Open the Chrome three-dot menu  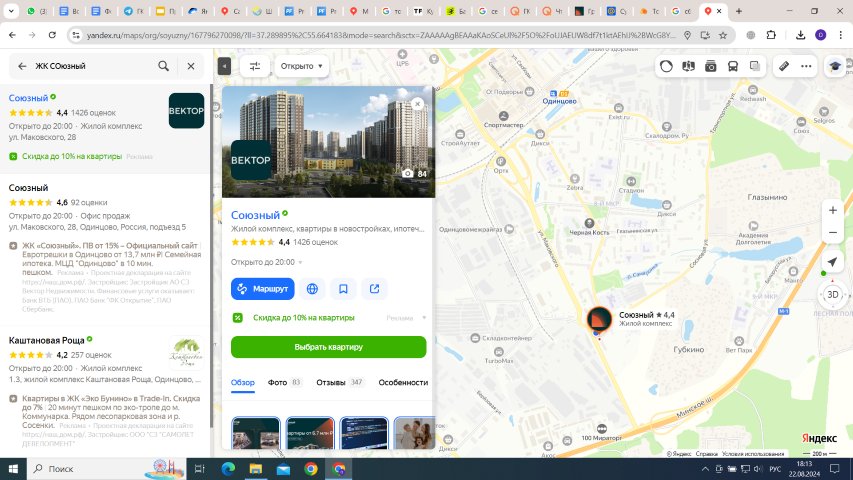(x=840, y=35)
